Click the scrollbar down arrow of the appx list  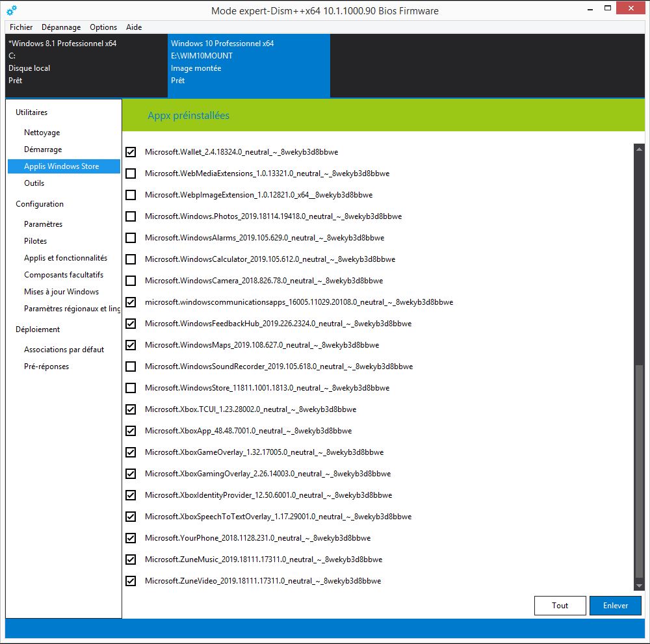tap(639, 585)
